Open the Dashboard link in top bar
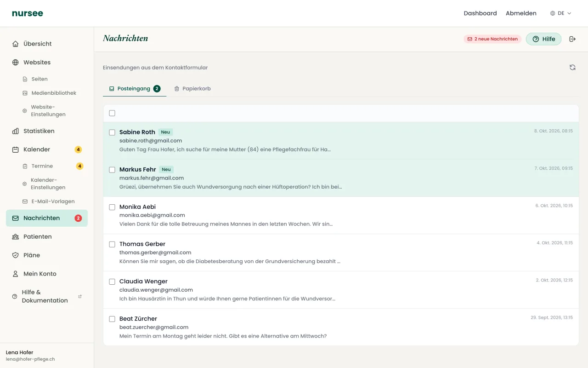This screenshot has height=368, width=588. 480,13
